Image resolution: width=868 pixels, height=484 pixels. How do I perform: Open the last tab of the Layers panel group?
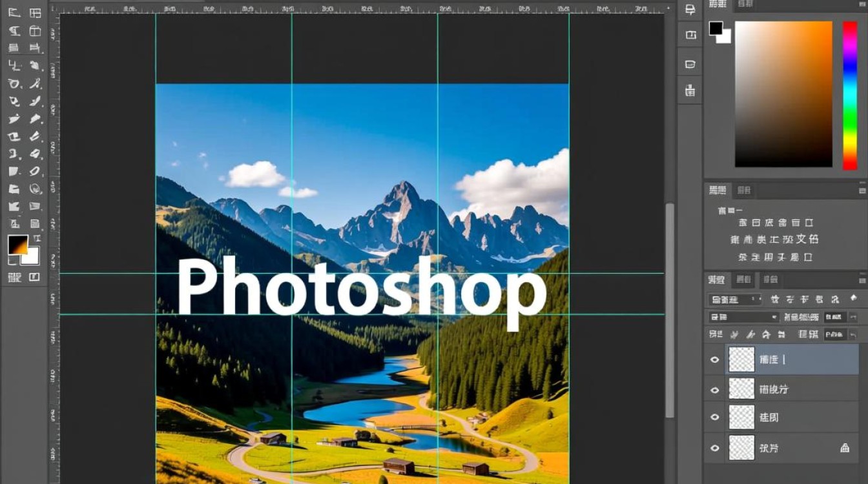(770, 280)
